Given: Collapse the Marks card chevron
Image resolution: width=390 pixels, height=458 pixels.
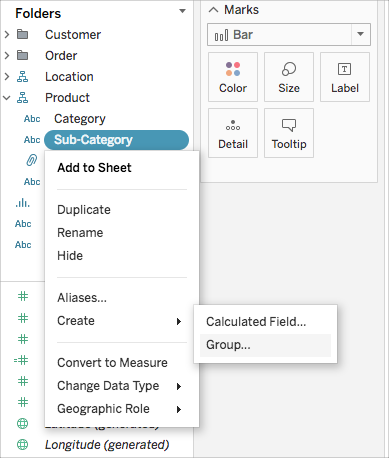Looking at the screenshot, I should (x=213, y=10).
